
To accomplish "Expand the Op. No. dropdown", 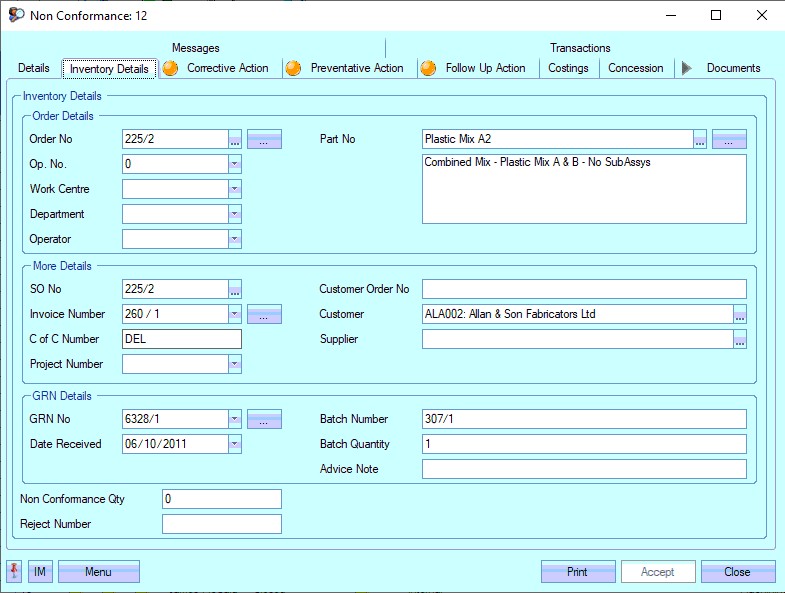I will tap(234, 164).
